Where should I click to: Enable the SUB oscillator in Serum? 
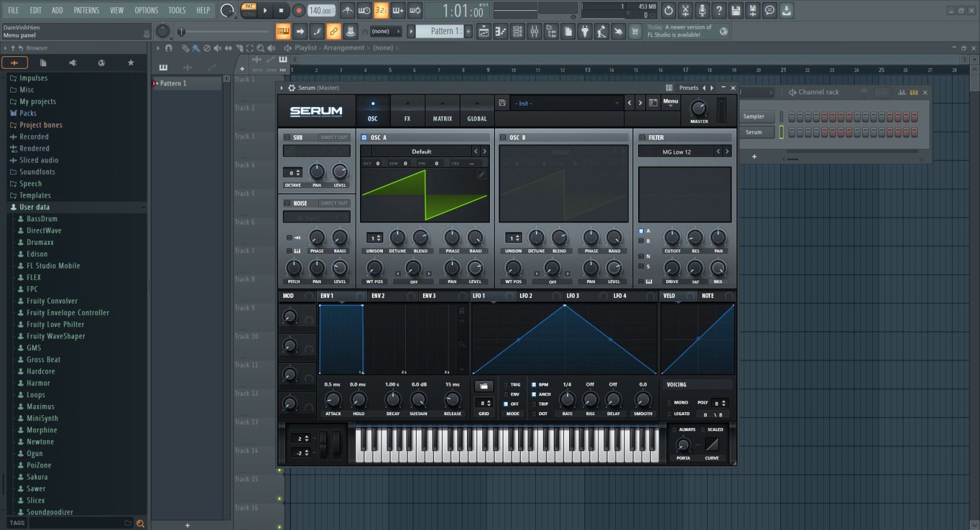[x=287, y=136]
